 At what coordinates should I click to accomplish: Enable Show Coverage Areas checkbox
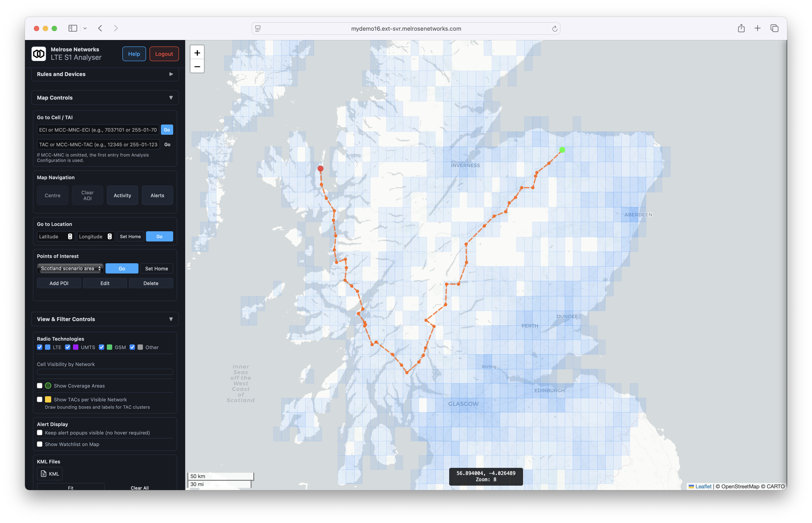click(x=40, y=386)
